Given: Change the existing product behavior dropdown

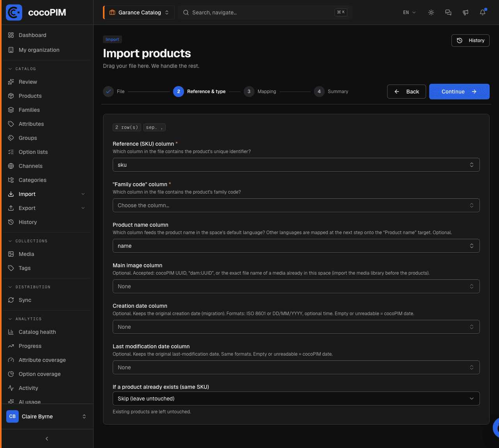Looking at the screenshot, I should [x=296, y=399].
